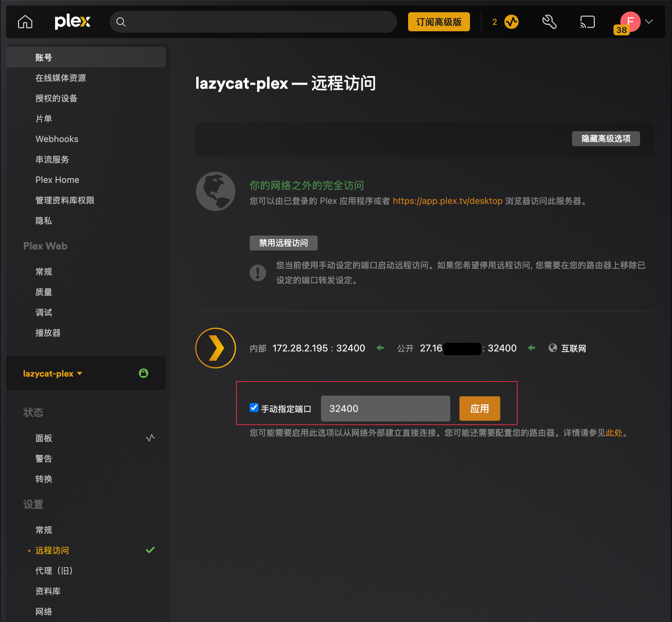Click green arrow after internal address
Screen dimensions: 672x622
click(x=380, y=348)
